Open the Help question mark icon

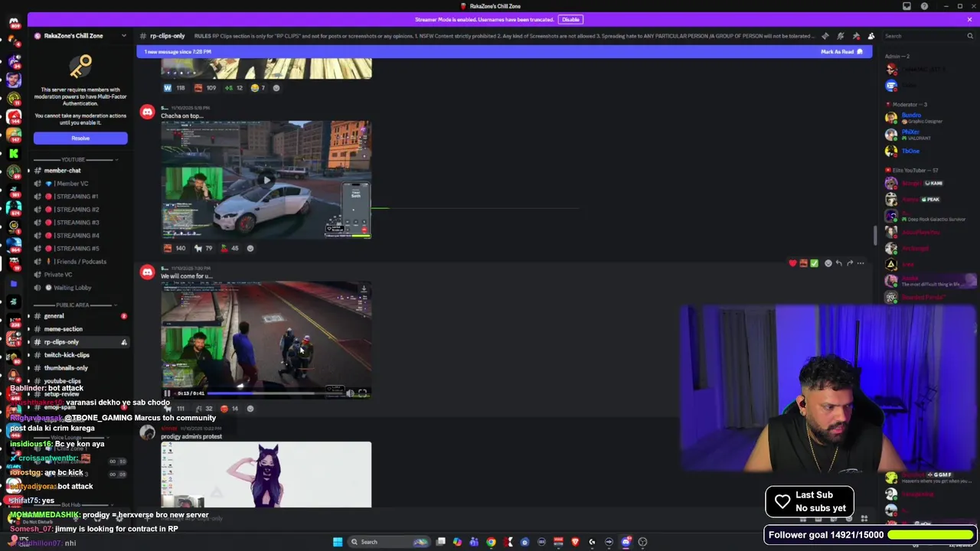pos(924,6)
